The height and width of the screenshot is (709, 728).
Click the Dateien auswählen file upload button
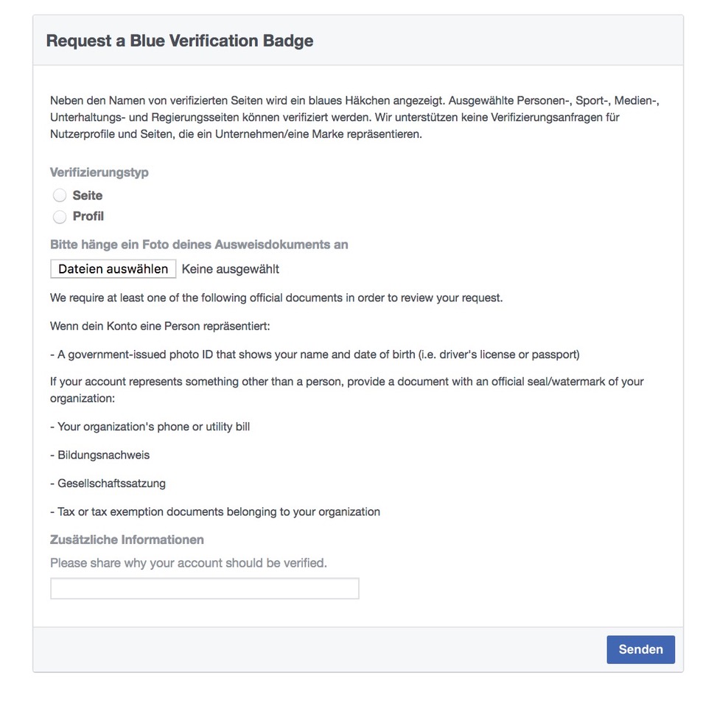[x=113, y=268]
